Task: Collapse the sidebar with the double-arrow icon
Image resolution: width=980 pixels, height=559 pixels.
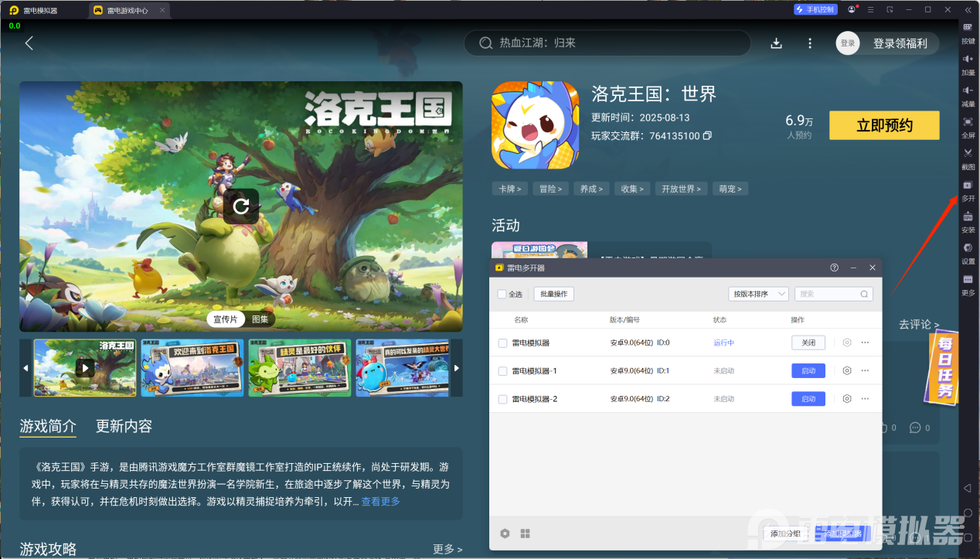Action: 968,10
